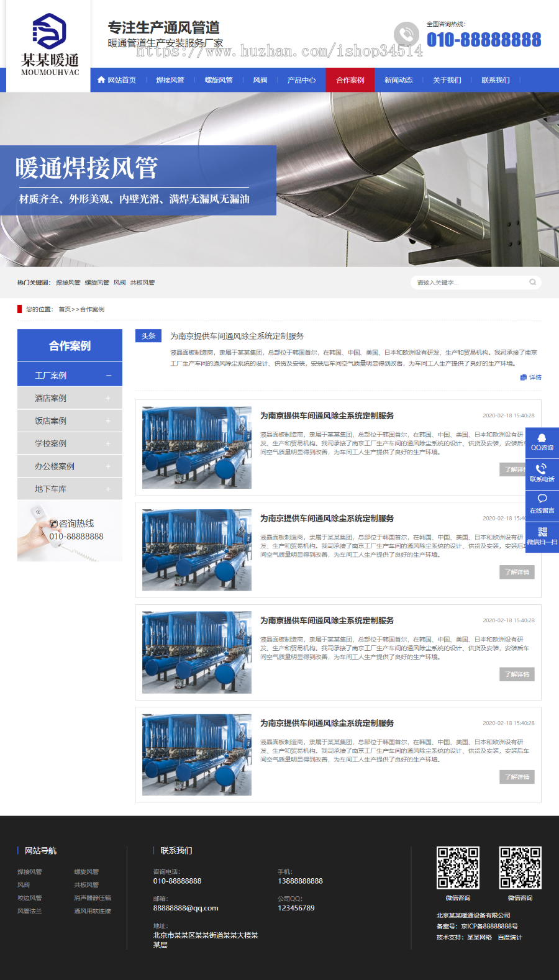
Task: Open QQ咨询 floating sidebar icon
Action: click(542, 442)
